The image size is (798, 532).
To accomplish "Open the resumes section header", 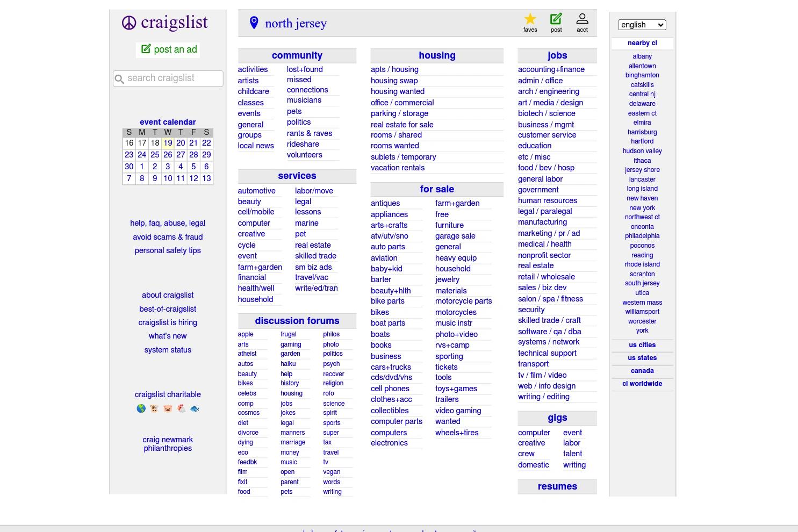I will click(x=557, y=486).
